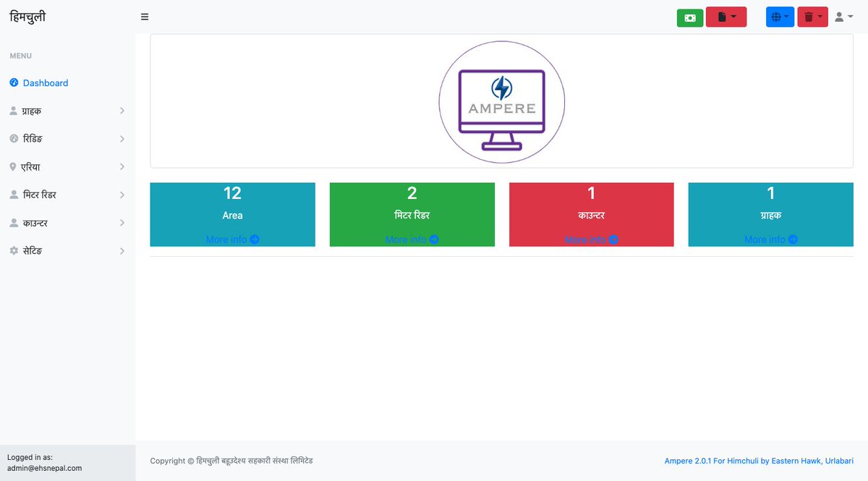Click More info on ग्राहक card
Viewport: 868px width, 481px height.
point(770,239)
